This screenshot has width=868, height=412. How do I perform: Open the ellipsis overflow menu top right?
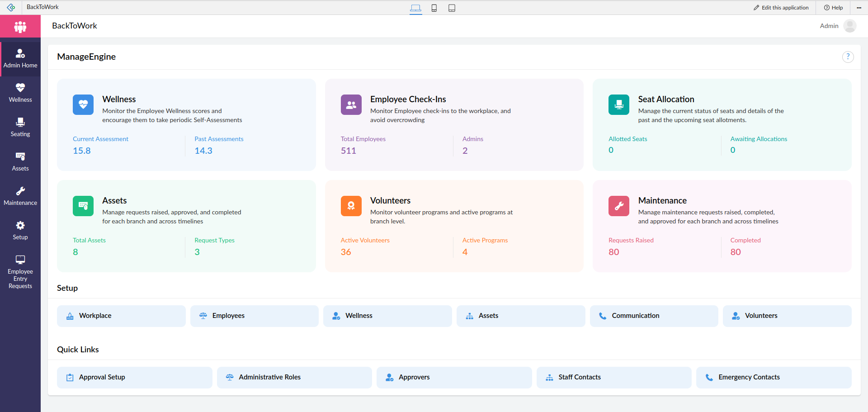coord(859,7)
